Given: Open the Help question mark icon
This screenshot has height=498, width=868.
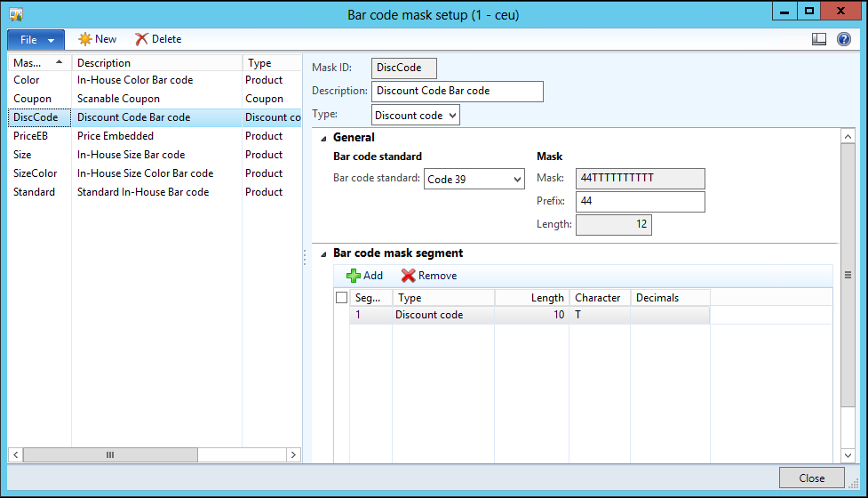Looking at the screenshot, I should click(843, 39).
